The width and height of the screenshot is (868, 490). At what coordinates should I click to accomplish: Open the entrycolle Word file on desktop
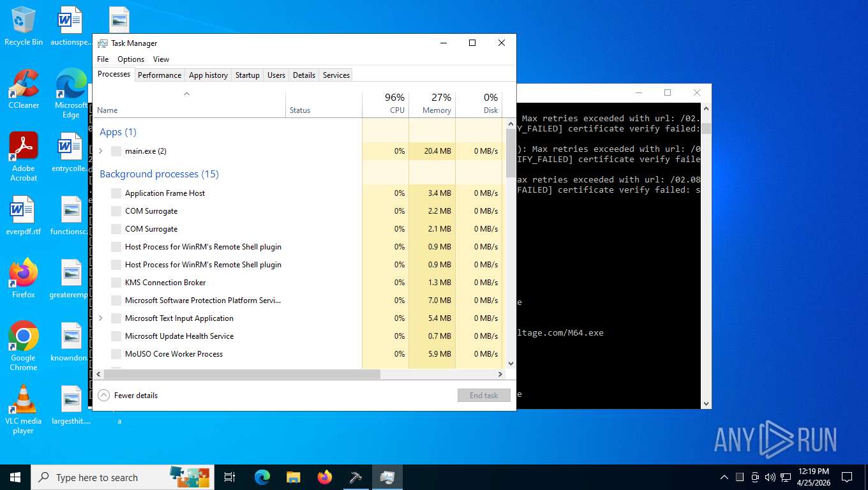tap(71, 153)
